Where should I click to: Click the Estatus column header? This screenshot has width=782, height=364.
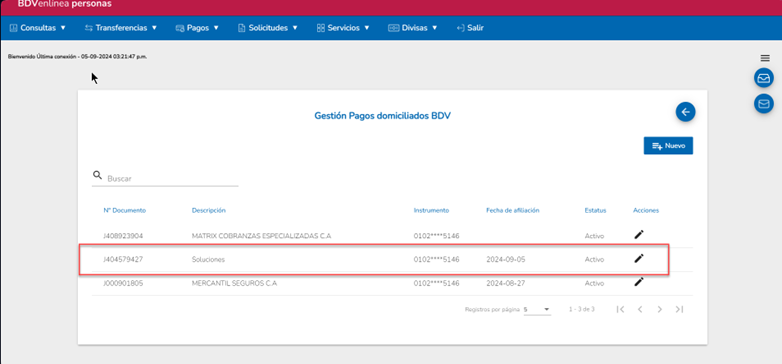pos(595,210)
